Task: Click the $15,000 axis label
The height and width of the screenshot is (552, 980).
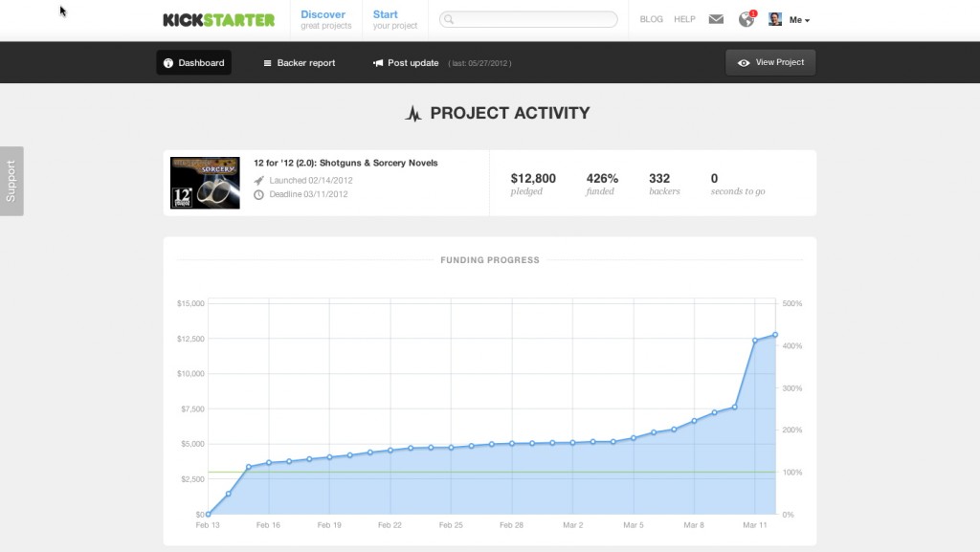Action: (190, 303)
